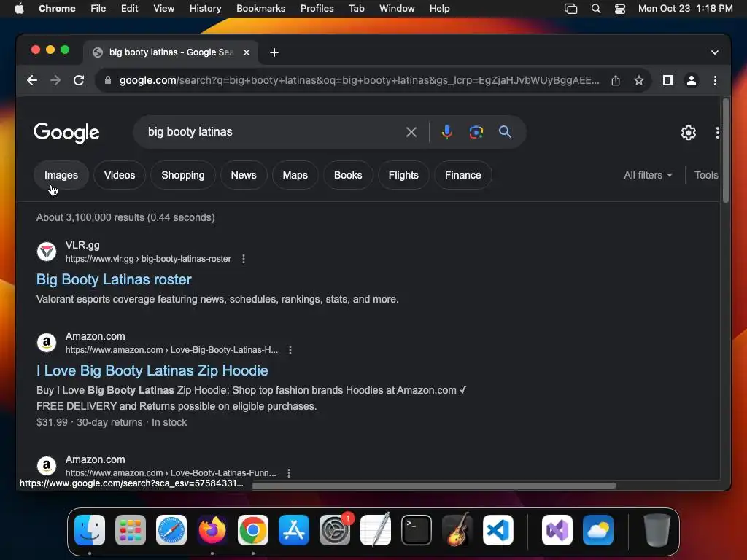Open App Store from the Dock
Image resolution: width=747 pixels, height=560 pixels.
click(x=294, y=530)
